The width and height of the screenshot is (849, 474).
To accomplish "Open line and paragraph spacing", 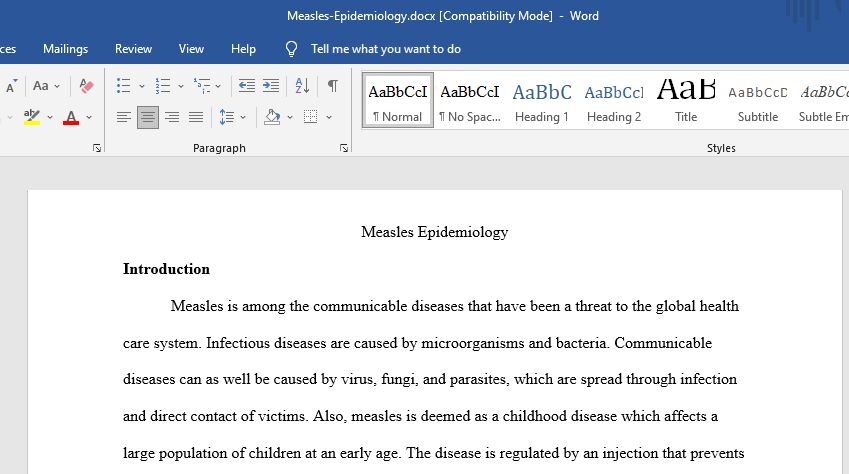I will pos(227,117).
